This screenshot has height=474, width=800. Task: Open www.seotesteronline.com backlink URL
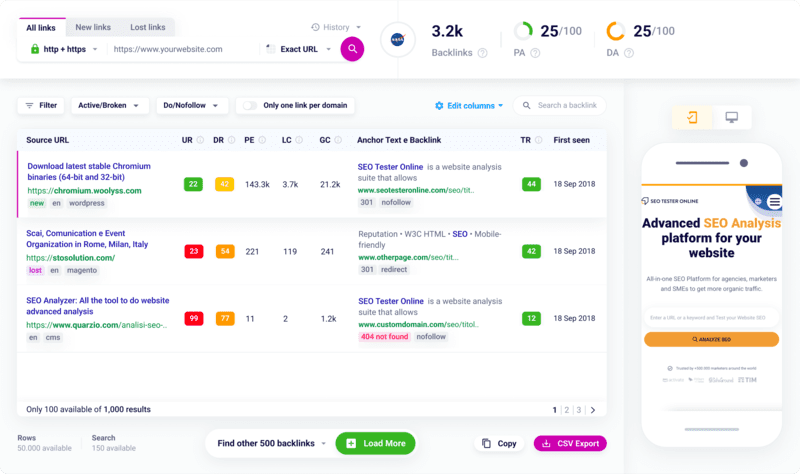[x=416, y=190]
